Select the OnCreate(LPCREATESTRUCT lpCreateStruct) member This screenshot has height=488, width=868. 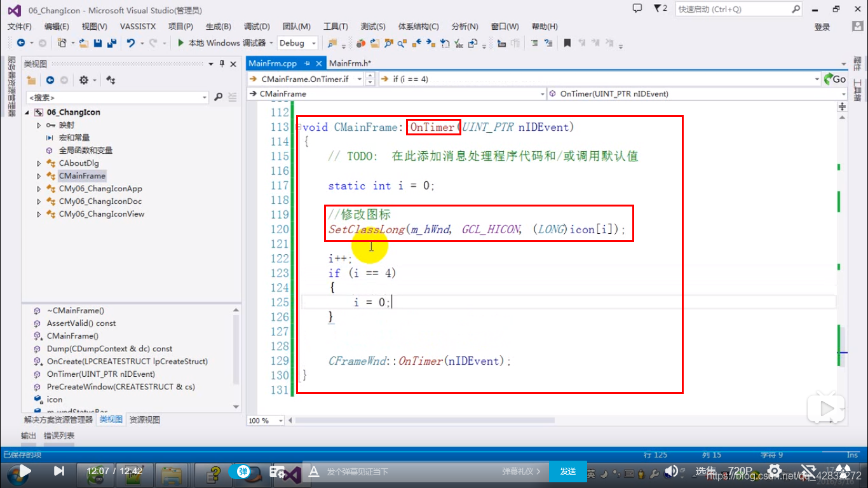click(x=127, y=361)
